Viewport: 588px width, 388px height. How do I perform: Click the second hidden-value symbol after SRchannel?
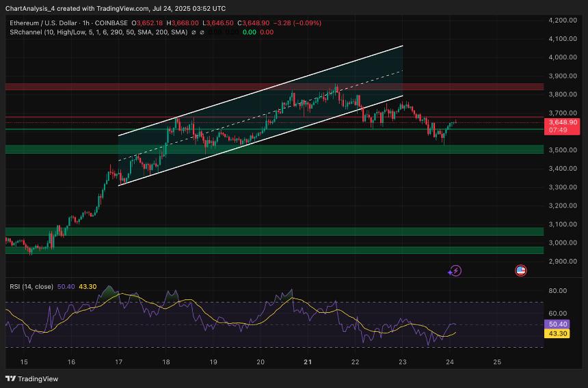(x=203, y=32)
